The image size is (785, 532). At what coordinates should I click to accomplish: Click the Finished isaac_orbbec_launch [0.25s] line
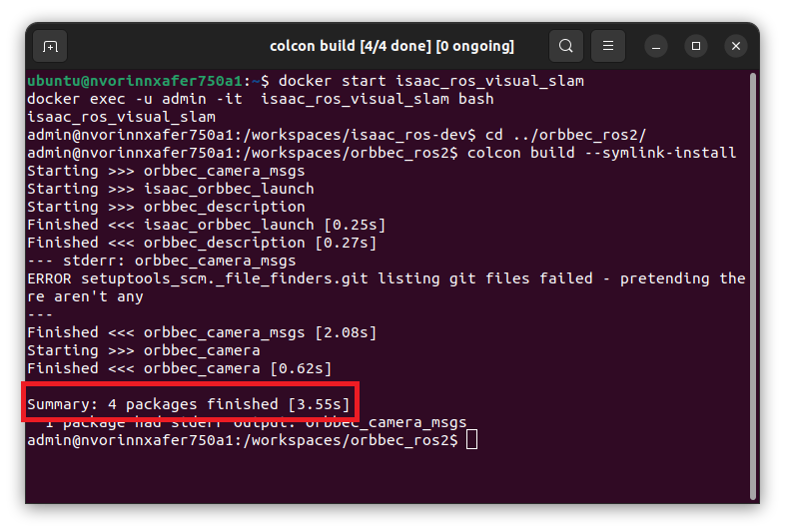[206, 225]
